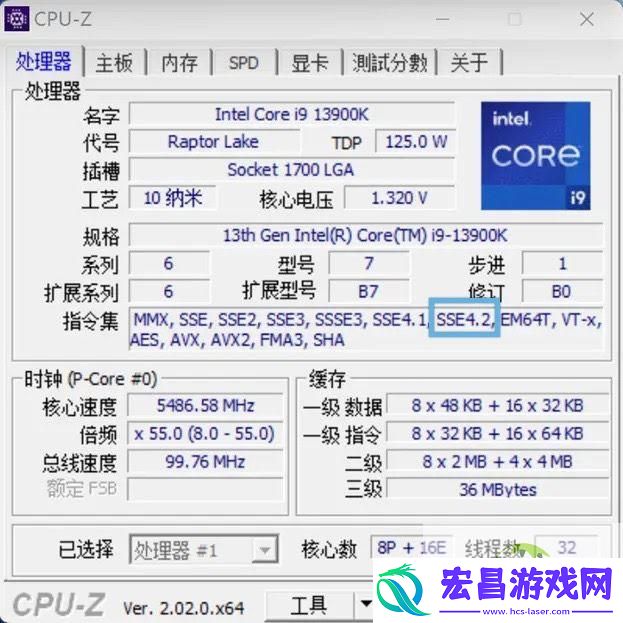623x623 pixels.
Task: Select the SPD tab
Action: coord(244,62)
